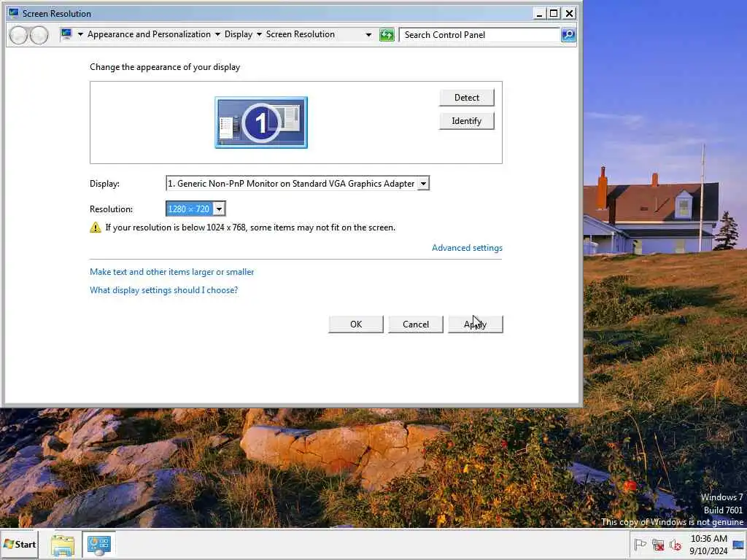Close the Screen Resolution window
This screenshot has height=560, width=747.
[x=569, y=13]
